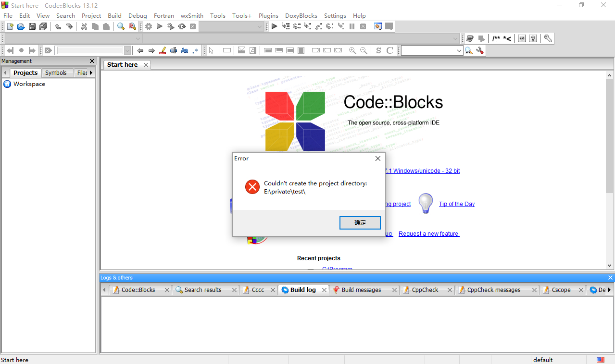Click the Windows/unicode - 32 bit link
The width and height of the screenshot is (615, 364).
[x=422, y=171]
